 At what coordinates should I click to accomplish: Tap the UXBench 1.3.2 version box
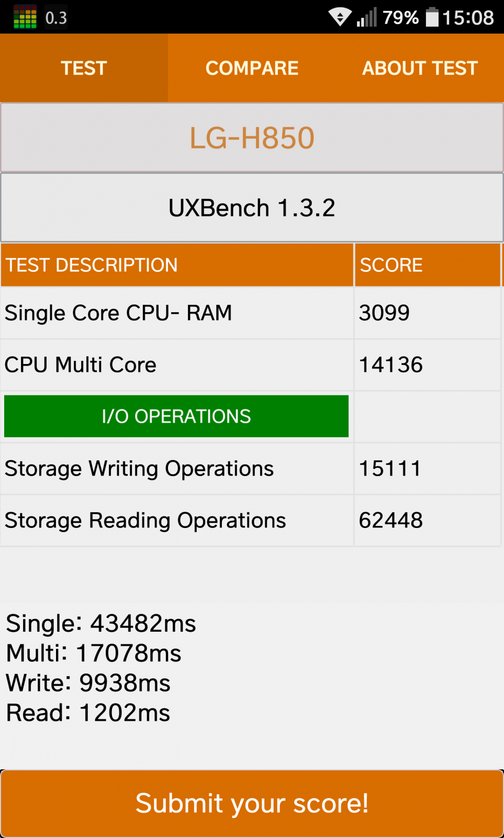252,208
